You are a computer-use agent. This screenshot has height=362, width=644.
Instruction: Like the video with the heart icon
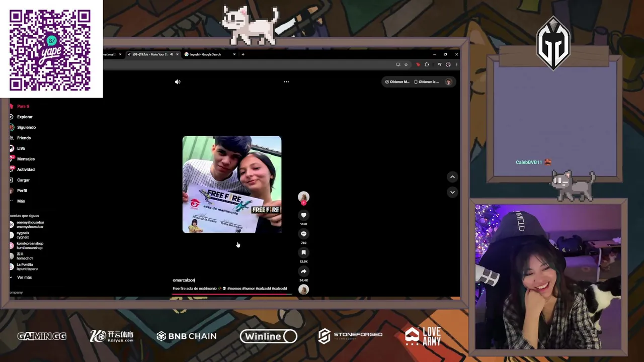303,215
